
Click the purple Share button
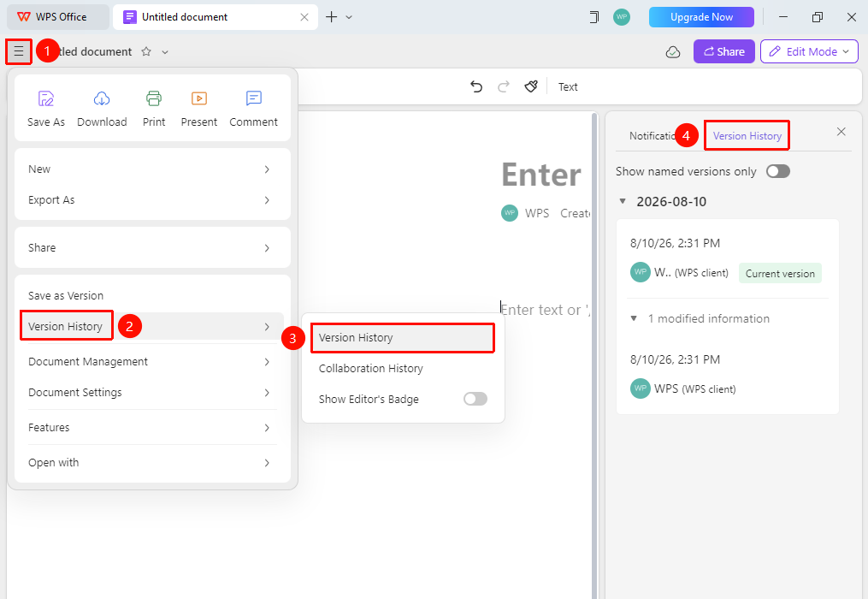pos(724,51)
